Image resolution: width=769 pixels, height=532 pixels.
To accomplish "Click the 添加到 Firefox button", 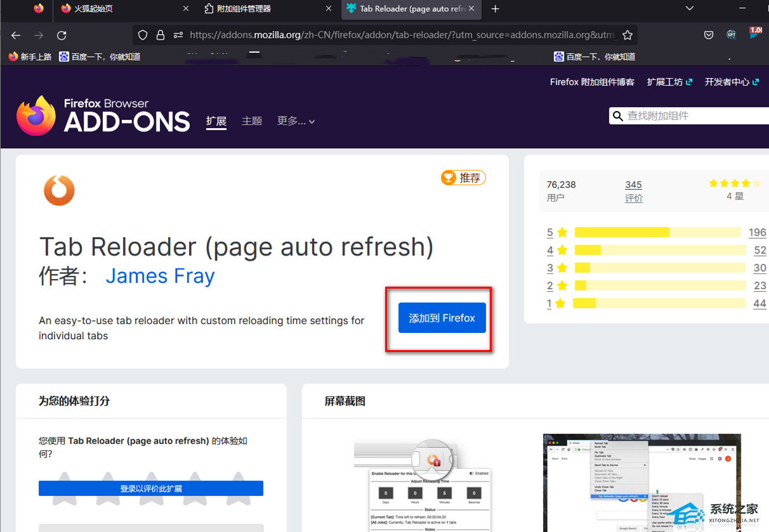I will [442, 318].
